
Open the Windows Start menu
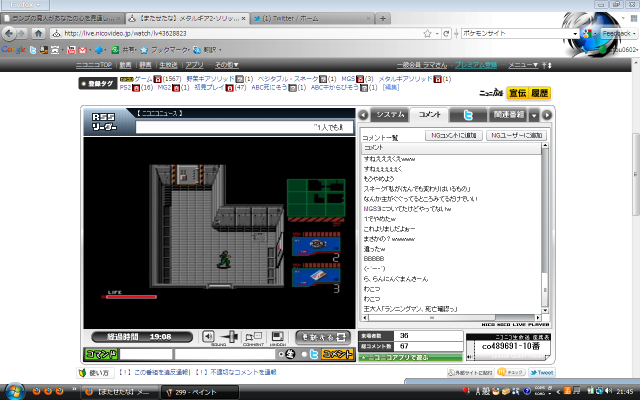coord(14,392)
